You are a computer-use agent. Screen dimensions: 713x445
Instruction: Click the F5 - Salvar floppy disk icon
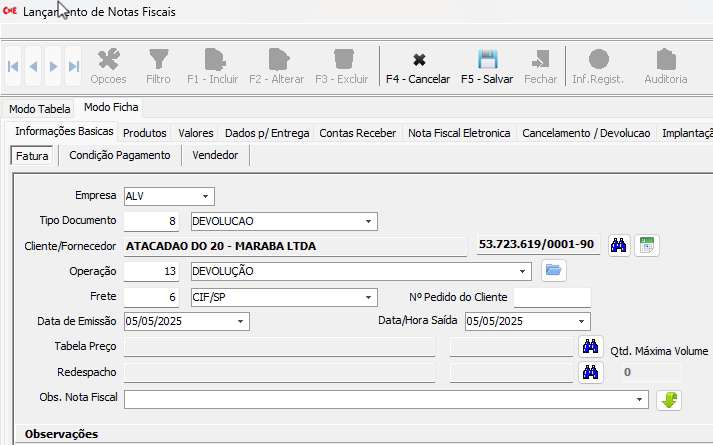coord(487,58)
